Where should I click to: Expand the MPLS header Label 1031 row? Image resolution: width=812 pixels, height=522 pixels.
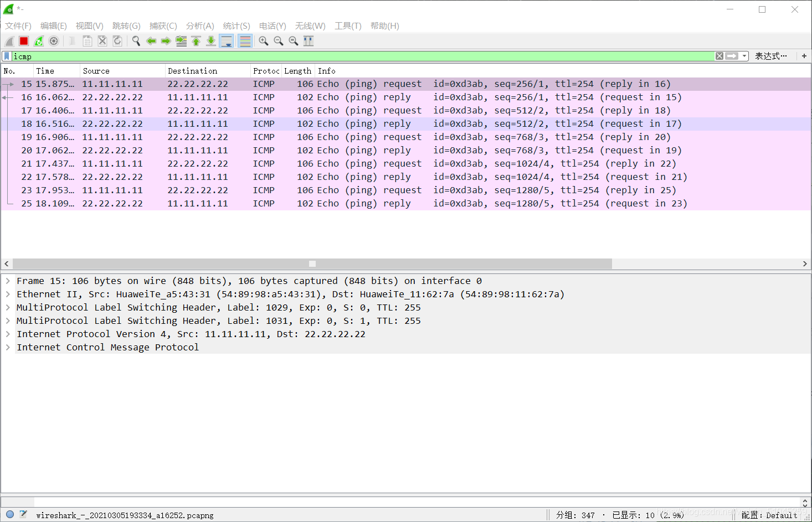(8, 321)
